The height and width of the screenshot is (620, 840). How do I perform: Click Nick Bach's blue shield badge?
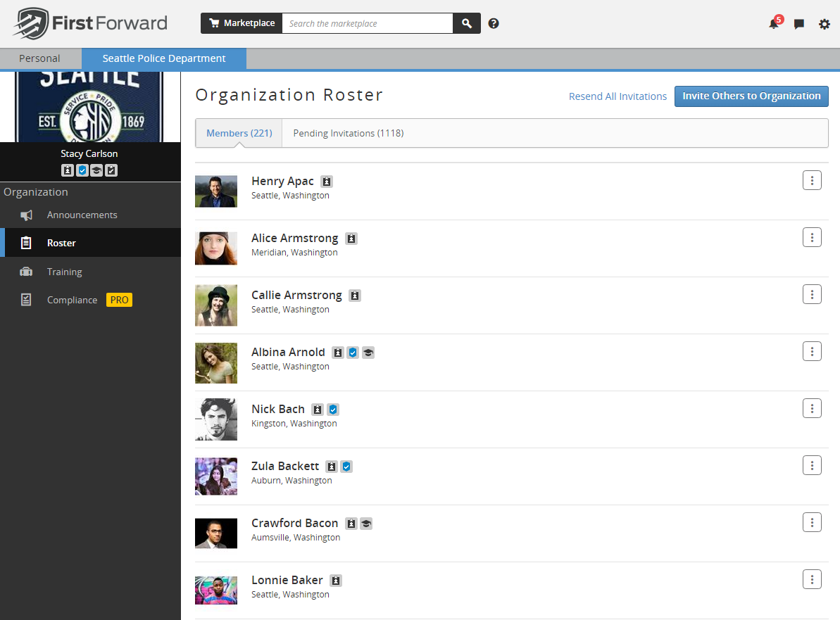click(333, 410)
